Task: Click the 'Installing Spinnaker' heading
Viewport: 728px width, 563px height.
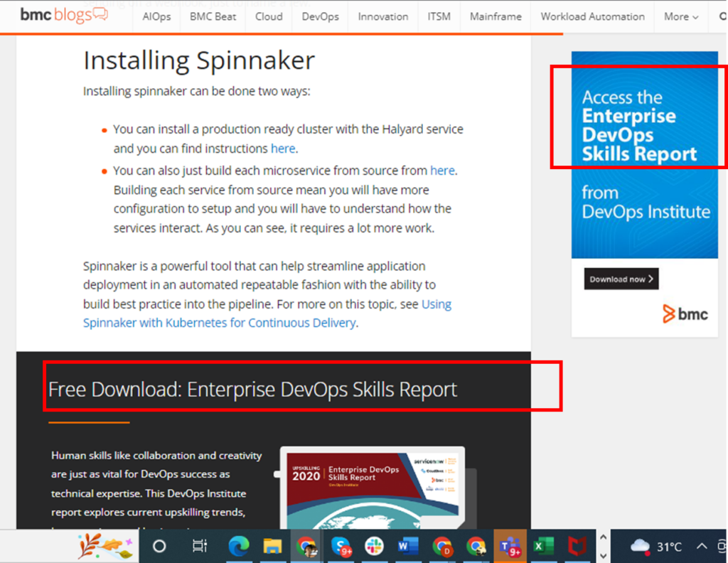Action: point(199,60)
